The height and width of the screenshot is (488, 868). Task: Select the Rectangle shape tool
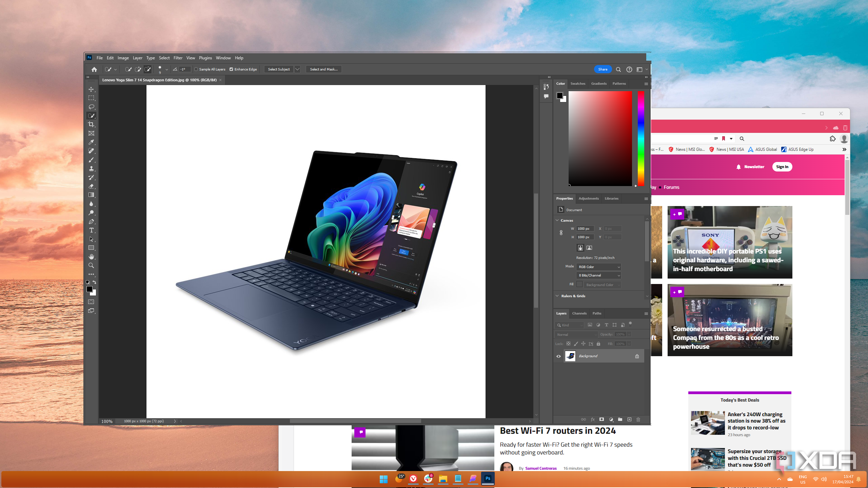pos(91,248)
